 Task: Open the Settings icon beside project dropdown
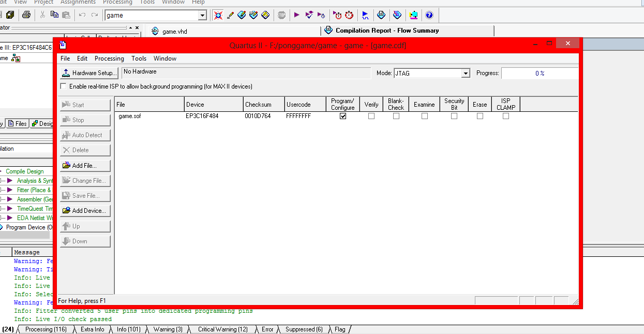pyautogui.click(x=218, y=15)
